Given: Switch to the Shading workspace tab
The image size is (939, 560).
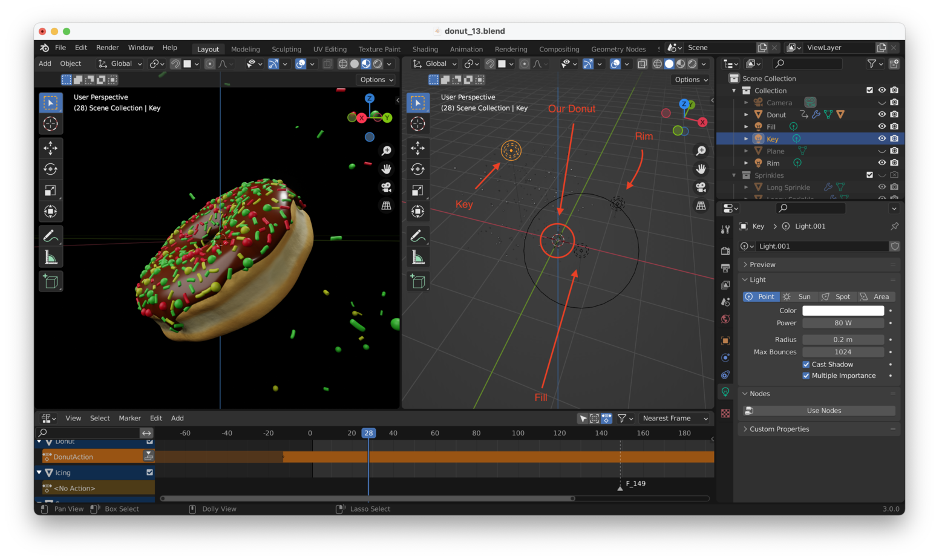Looking at the screenshot, I should click(425, 49).
